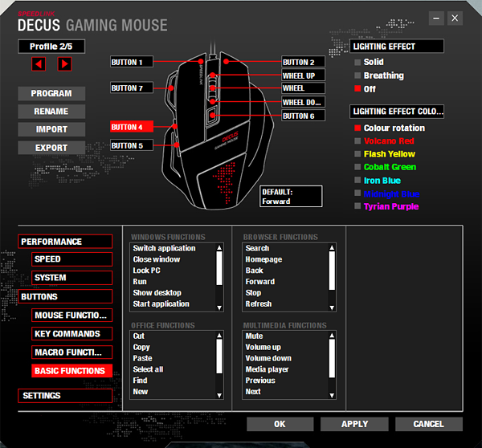Image resolution: width=482 pixels, height=448 pixels.
Task: Click the CANCEL button
Action: click(x=429, y=424)
